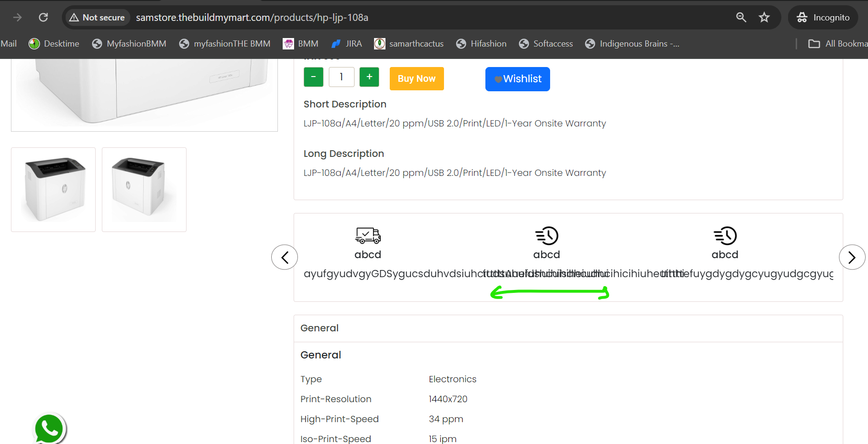Viewport: 868px width, 444px height.
Task: Click the browser forward arrow
Action: coord(18,18)
